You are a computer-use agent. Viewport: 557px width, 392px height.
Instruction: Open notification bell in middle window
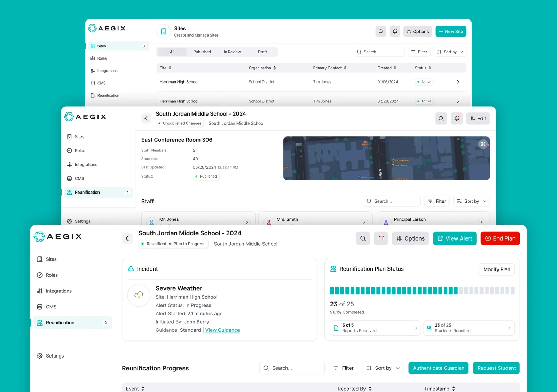[457, 118]
